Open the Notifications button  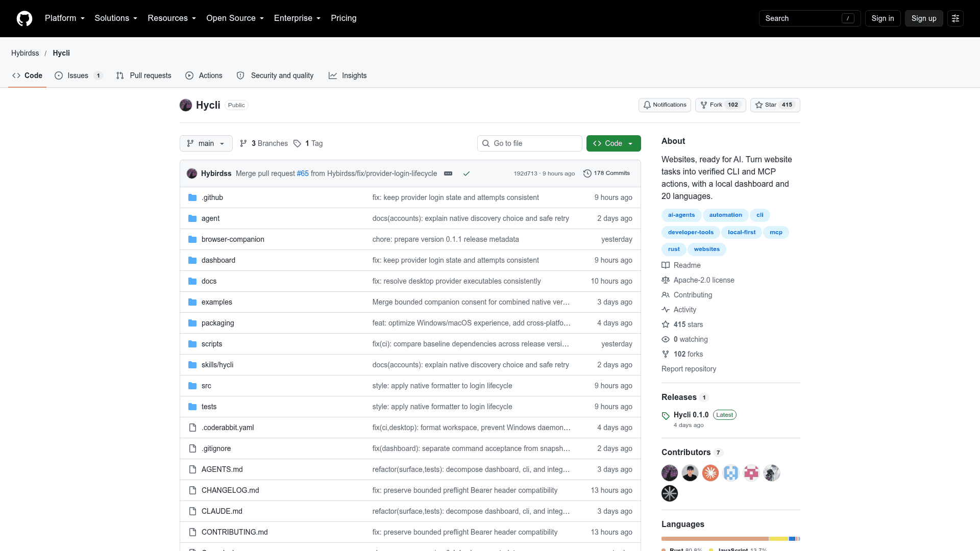pos(665,105)
